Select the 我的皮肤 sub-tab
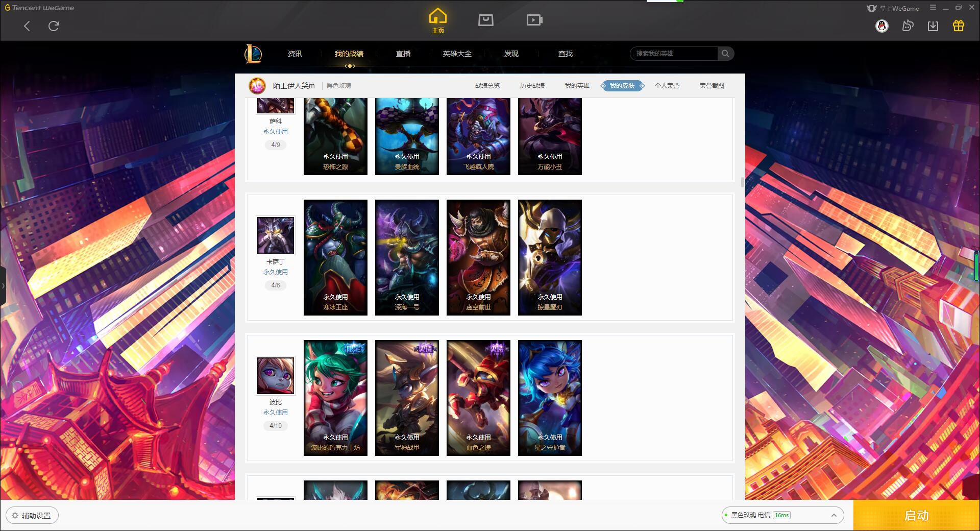The width and height of the screenshot is (980, 531). pyautogui.click(x=622, y=86)
